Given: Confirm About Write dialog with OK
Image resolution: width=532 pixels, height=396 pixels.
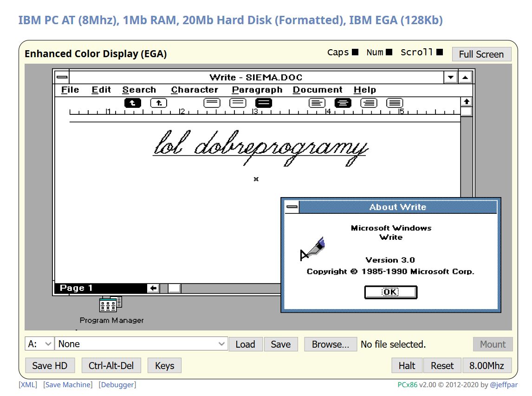Looking at the screenshot, I should click(390, 292).
